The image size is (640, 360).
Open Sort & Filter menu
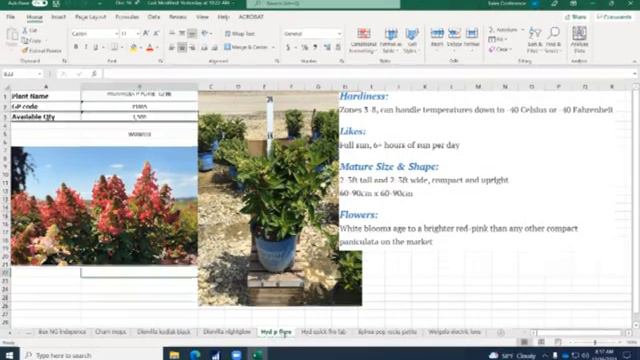tap(534, 40)
